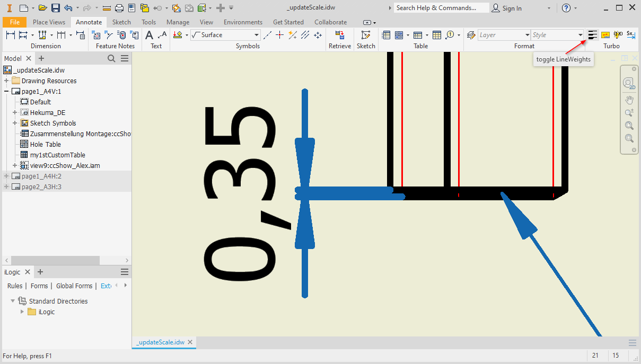Click the Search Help & Commands field
This screenshot has height=364, width=641.
(x=442, y=8)
